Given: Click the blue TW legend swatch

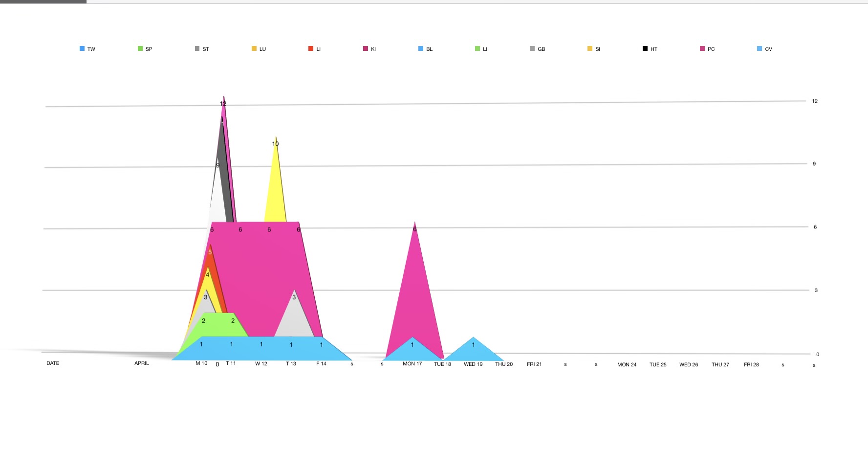Looking at the screenshot, I should coord(82,48).
